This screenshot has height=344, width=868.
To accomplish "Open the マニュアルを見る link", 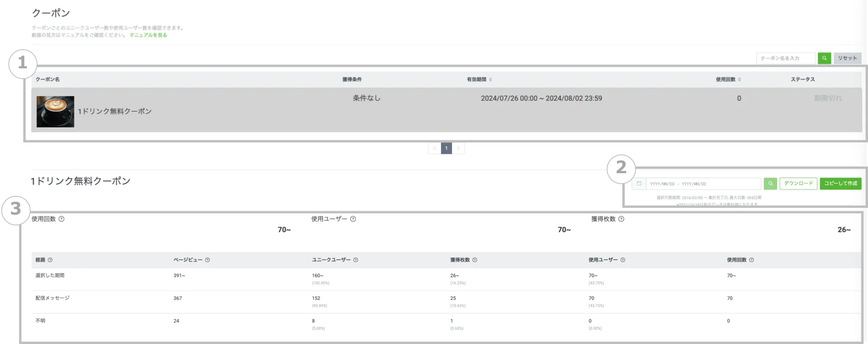I will [x=148, y=35].
